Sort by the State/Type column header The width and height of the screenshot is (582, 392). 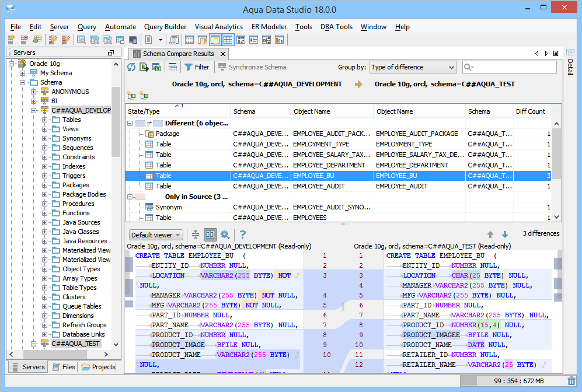coord(178,111)
